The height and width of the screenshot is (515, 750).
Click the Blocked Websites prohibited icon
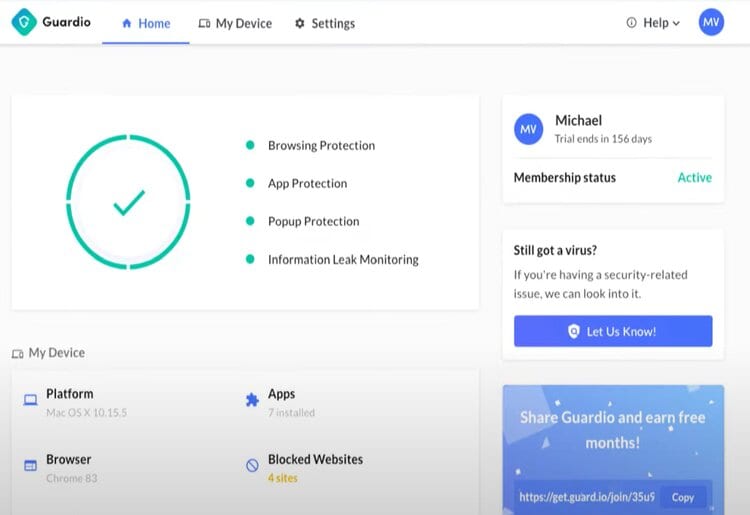252,465
